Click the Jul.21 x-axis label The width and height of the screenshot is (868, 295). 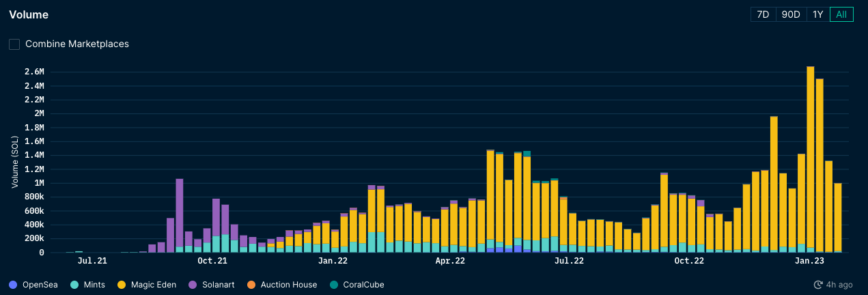point(92,261)
